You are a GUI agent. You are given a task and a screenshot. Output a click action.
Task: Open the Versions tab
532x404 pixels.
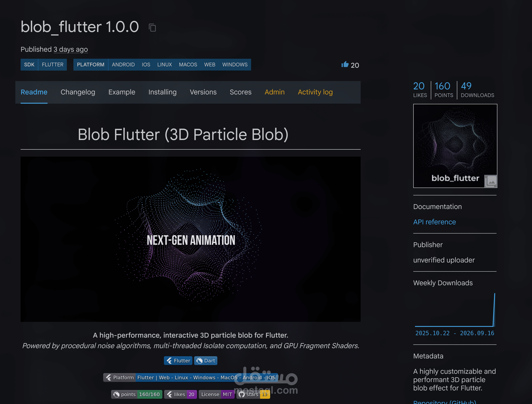(203, 92)
